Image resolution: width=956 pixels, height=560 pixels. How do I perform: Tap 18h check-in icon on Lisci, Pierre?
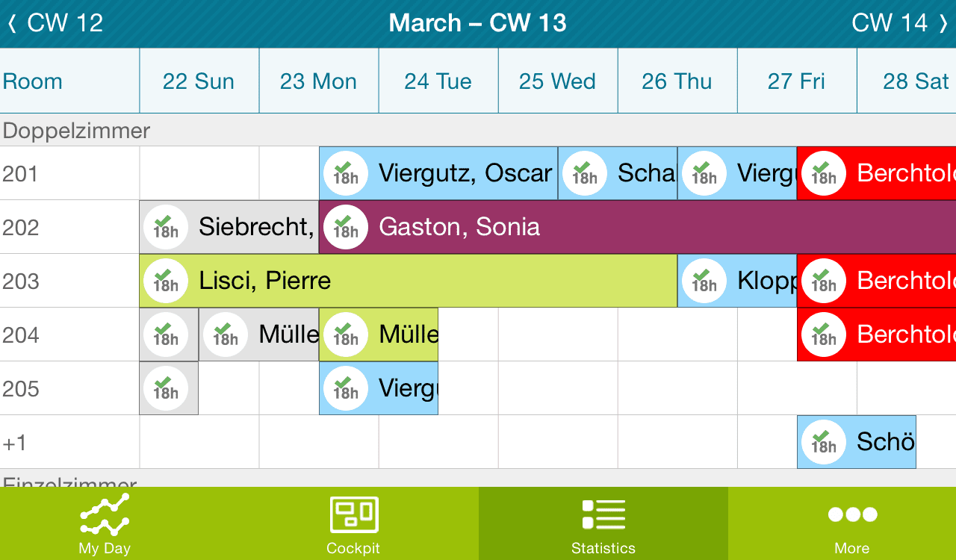click(166, 281)
